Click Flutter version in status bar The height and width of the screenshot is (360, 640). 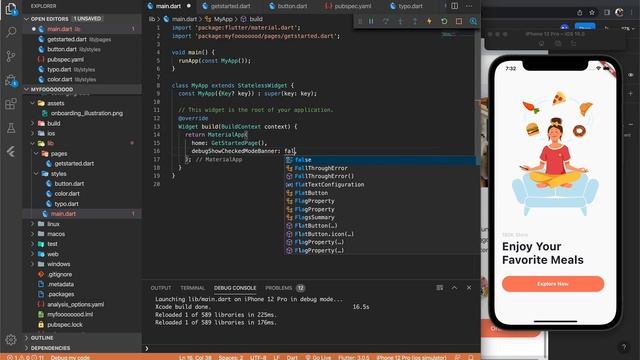coord(353,357)
